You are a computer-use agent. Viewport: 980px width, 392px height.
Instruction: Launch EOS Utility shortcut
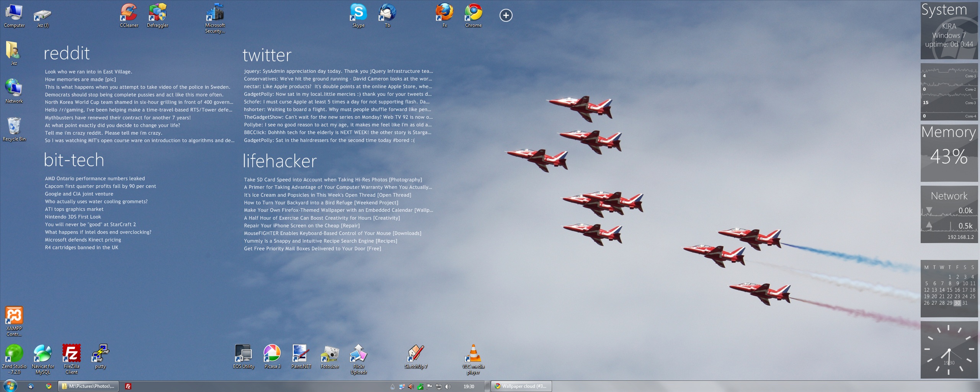point(243,356)
